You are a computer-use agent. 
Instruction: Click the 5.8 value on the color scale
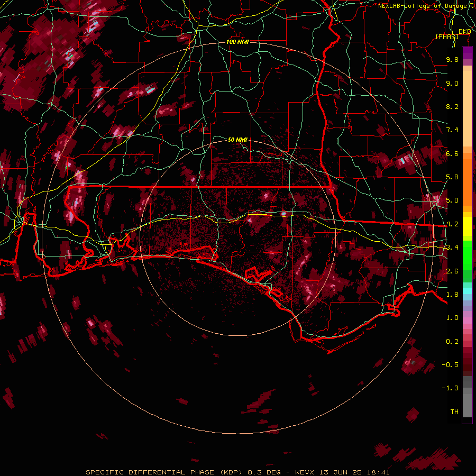point(452,177)
